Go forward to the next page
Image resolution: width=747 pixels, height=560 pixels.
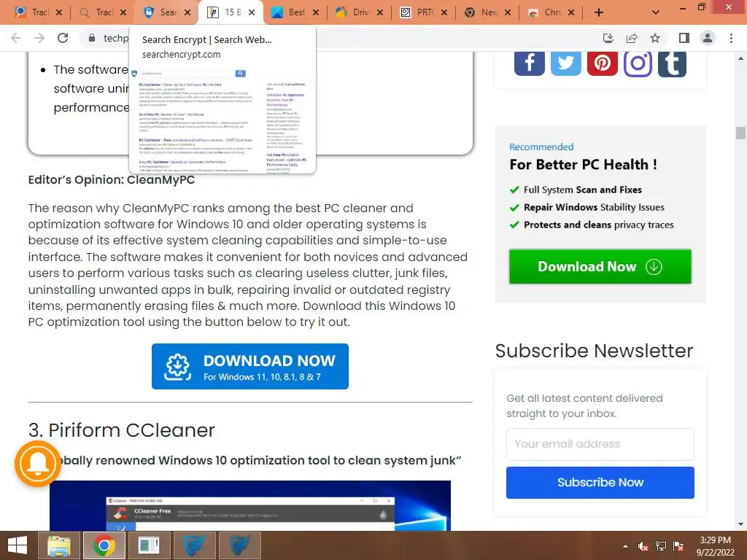(x=39, y=38)
